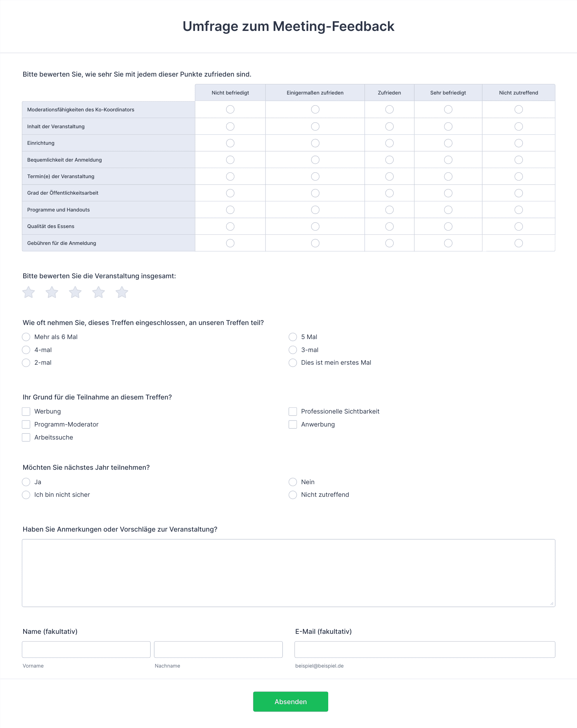Viewport: 577px width, 728px height.
Task: Select the second star rating
Action: (52, 292)
